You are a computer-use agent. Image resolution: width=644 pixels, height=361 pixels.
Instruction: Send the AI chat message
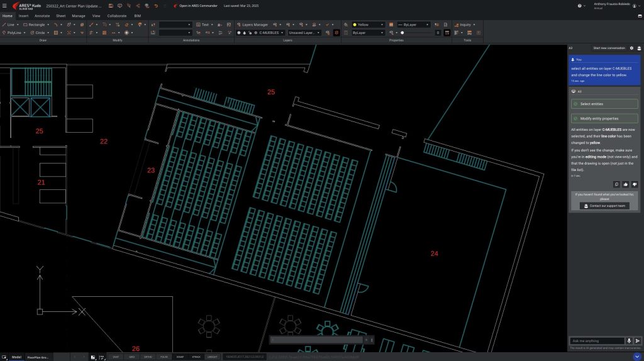coord(638,340)
